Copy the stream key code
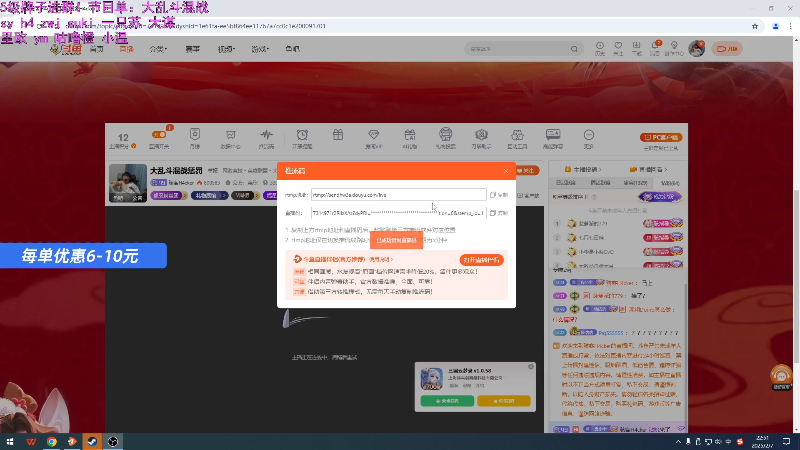 click(498, 213)
